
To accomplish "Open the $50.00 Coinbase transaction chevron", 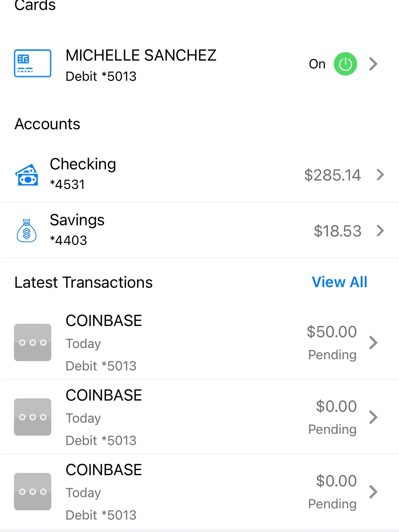I will click(x=373, y=343).
